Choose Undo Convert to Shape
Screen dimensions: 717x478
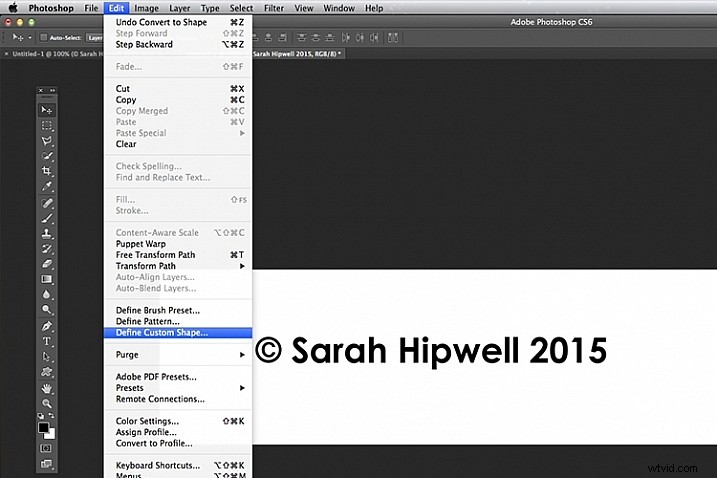pos(178,22)
